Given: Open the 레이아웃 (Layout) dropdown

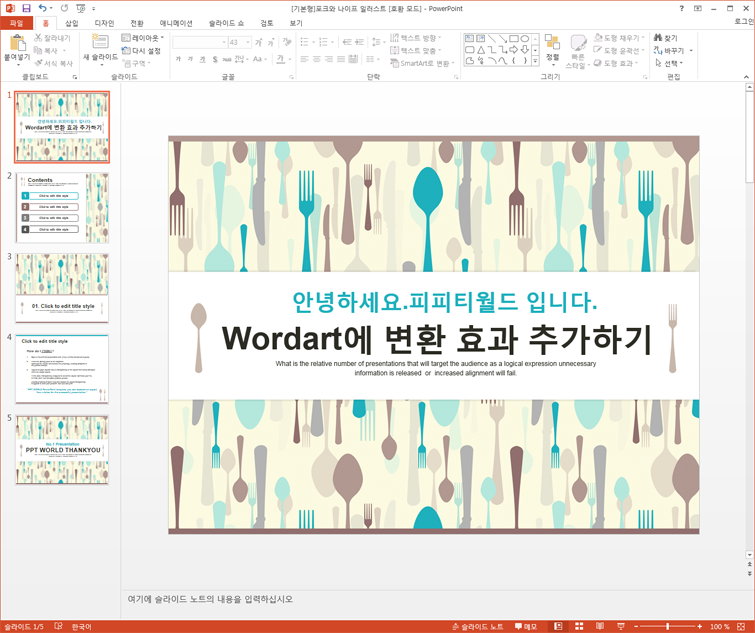Looking at the screenshot, I should pyautogui.click(x=143, y=38).
